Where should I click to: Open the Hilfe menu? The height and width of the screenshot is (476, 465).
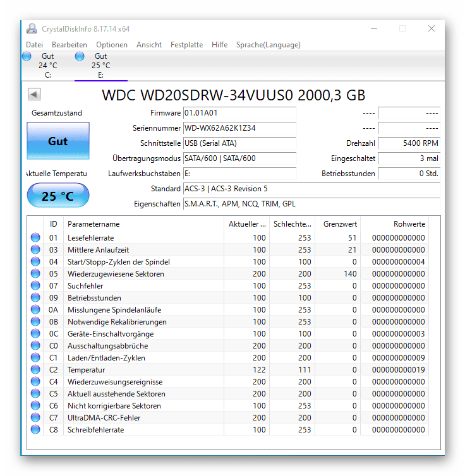tap(220, 45)
